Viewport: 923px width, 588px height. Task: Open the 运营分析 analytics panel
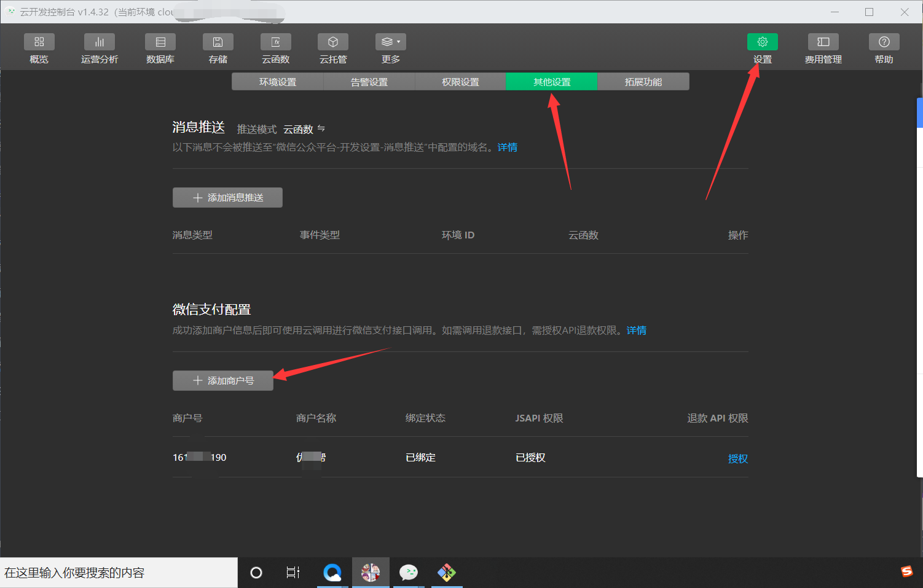click(x=99, y=48)
